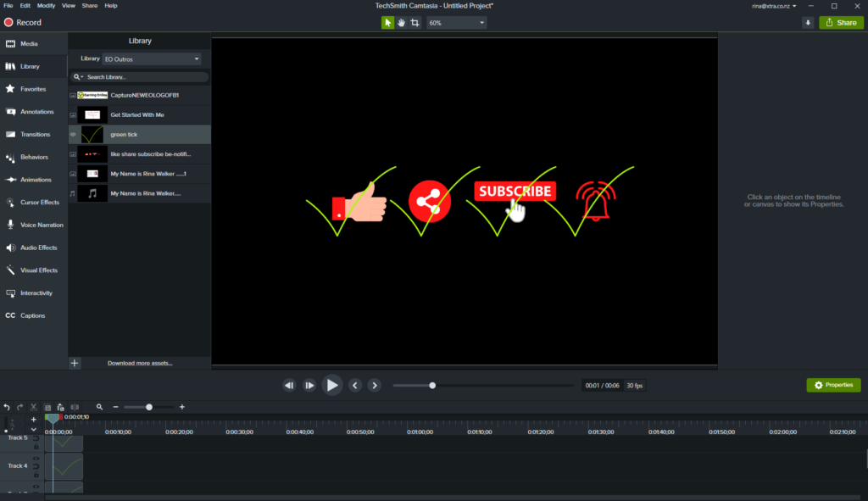Open the Cursor Effects tab

[x=33, y=203]
